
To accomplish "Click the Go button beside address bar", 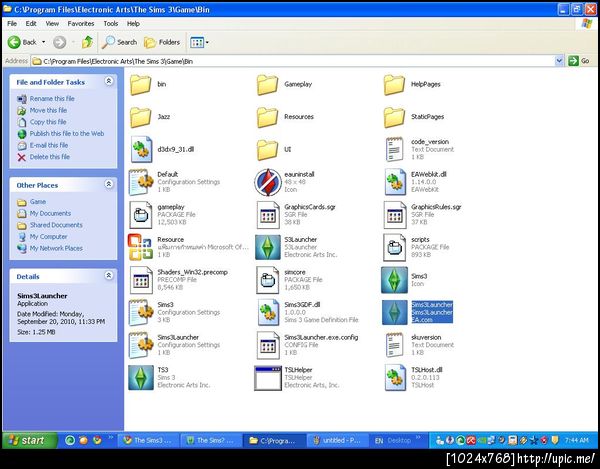I will click(579, 61).
